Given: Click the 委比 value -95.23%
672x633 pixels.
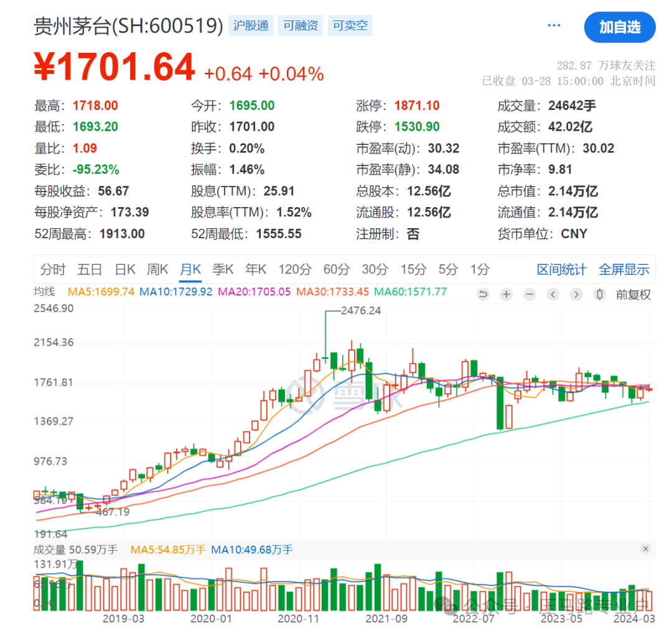Looking at the screenshot, I should pyautogui.click(x=96, y=170).
